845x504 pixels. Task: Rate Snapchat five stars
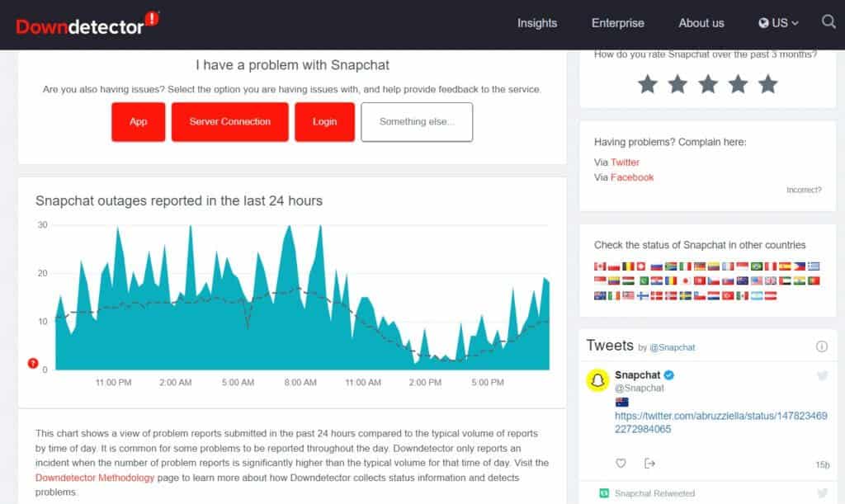768,84
